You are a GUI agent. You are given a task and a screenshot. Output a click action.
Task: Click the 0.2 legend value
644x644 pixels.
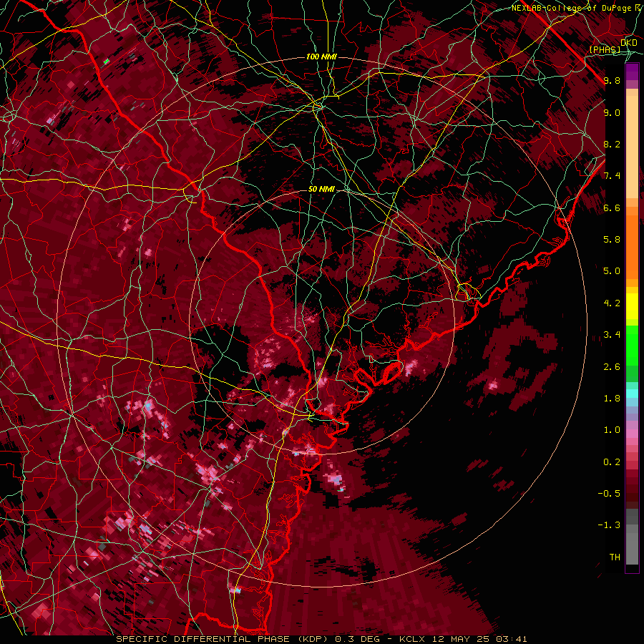(x=612, y=462)
